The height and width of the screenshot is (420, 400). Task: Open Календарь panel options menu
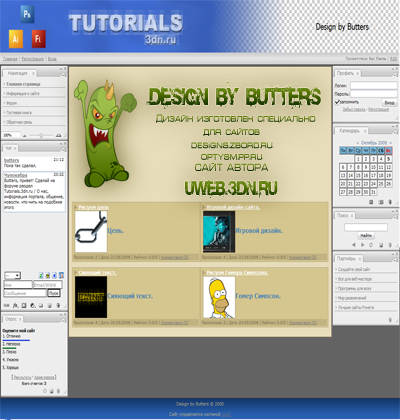click(x=395, y=132)
